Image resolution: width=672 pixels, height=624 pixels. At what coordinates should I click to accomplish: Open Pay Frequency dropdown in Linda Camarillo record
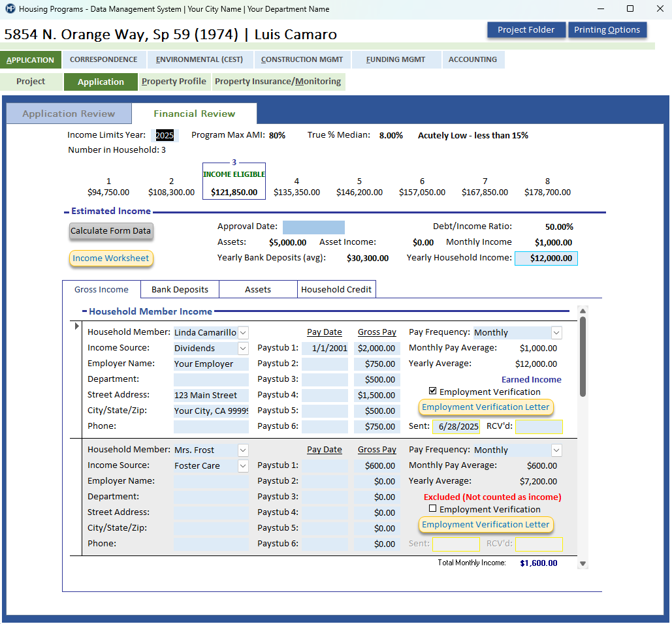pos(556,332)
